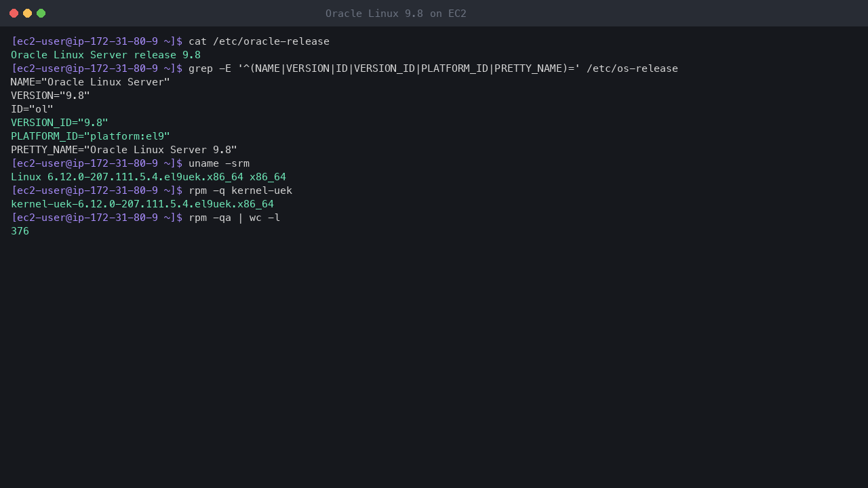Select the PRETTY_NAME="Oracle Linux Server 9.8" line
The width and height of the screenshot is (868, 488).
coord(124,150)
